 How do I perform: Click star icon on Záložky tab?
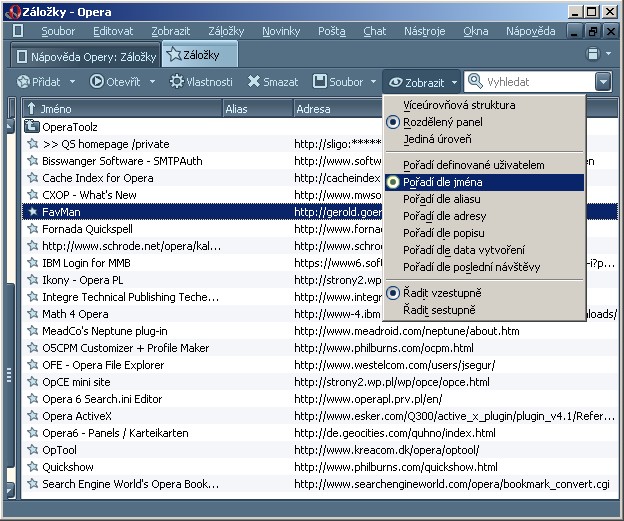point(174,54)
